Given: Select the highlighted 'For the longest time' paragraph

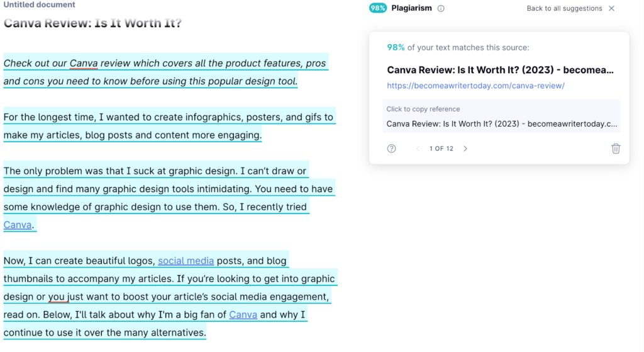Looking at the screenshot, I should point(169,126).
